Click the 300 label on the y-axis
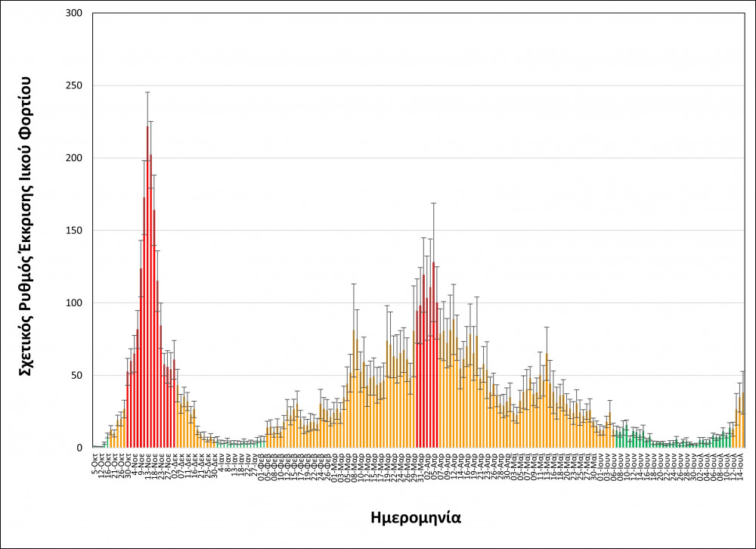The width and height of the screenshot is (756, 549). [x=73, y=14]
